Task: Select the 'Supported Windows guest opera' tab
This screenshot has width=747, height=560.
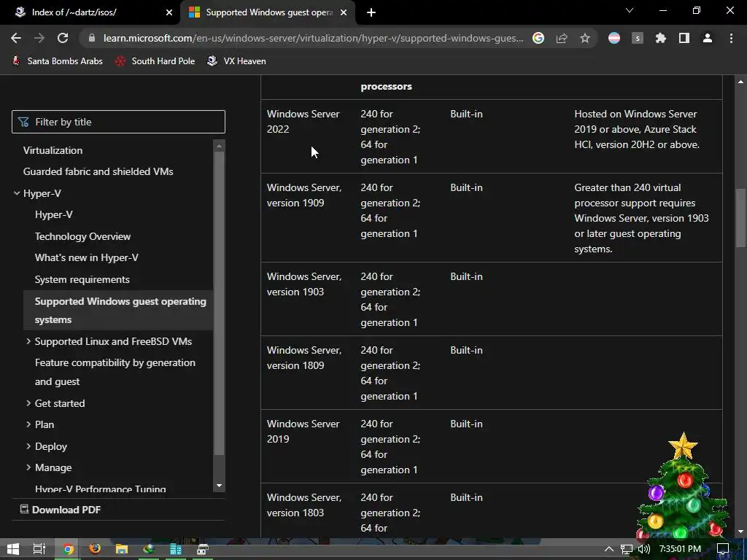Action: [269, 12]
